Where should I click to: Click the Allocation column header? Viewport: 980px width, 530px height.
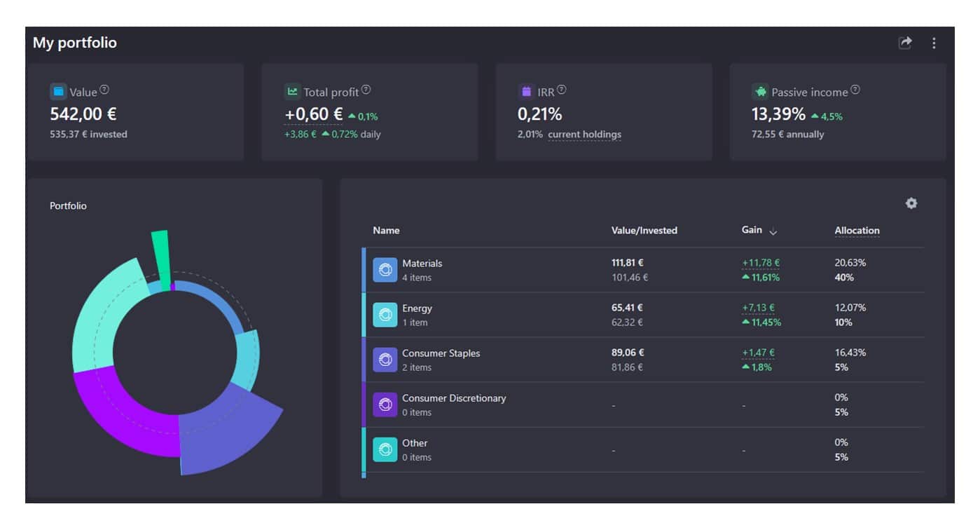857,231
